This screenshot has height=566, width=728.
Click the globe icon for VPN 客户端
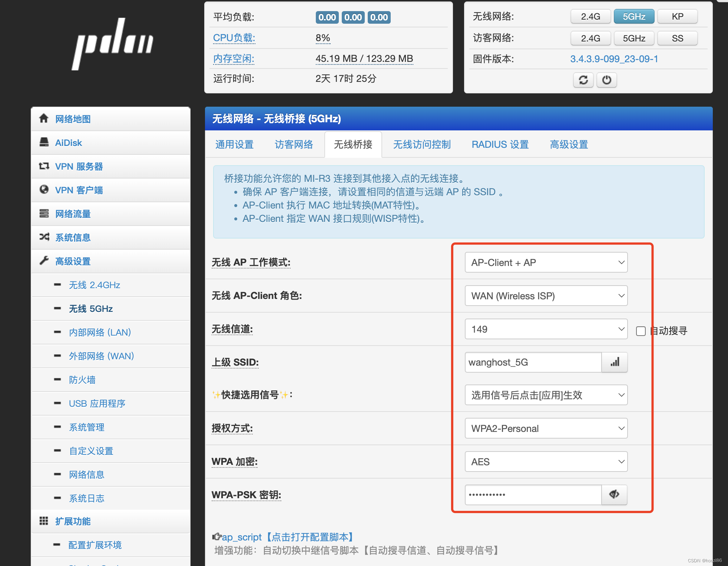click(x=44, y=190)
